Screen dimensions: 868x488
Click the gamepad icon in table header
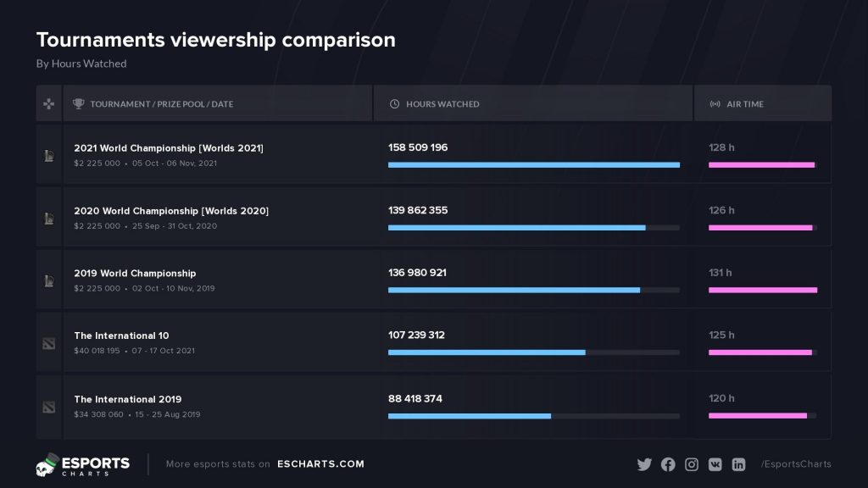tap(49, 104)
